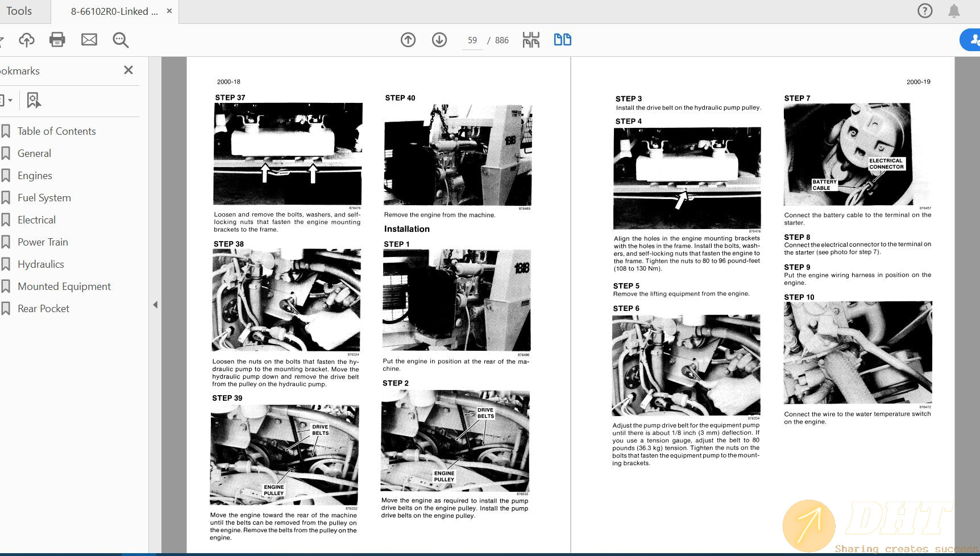The image size is (980, 556).
Task: Jump to the Hydraulics bookmark
Action: [x=40, y=264]
